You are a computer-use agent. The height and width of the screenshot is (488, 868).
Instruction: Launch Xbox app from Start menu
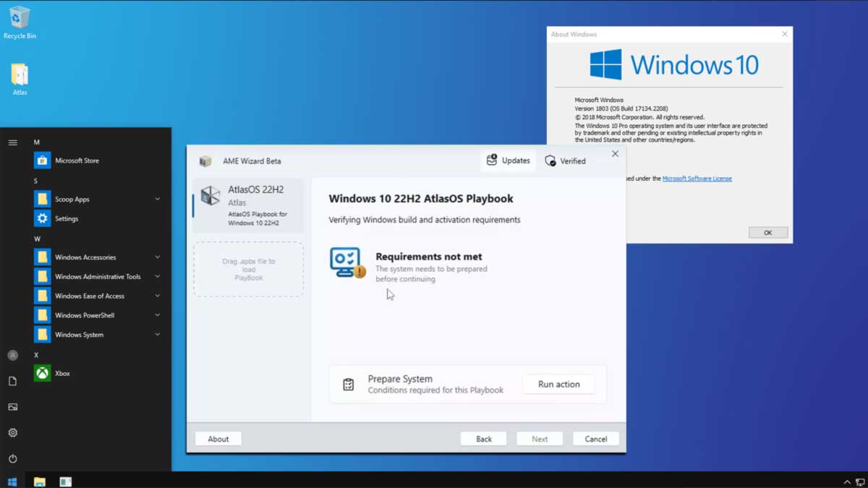tap(62, 373)
